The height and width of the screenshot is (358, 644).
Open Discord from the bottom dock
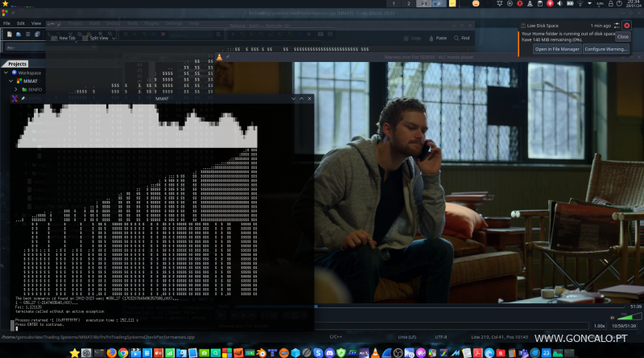(x=329, y=352)
